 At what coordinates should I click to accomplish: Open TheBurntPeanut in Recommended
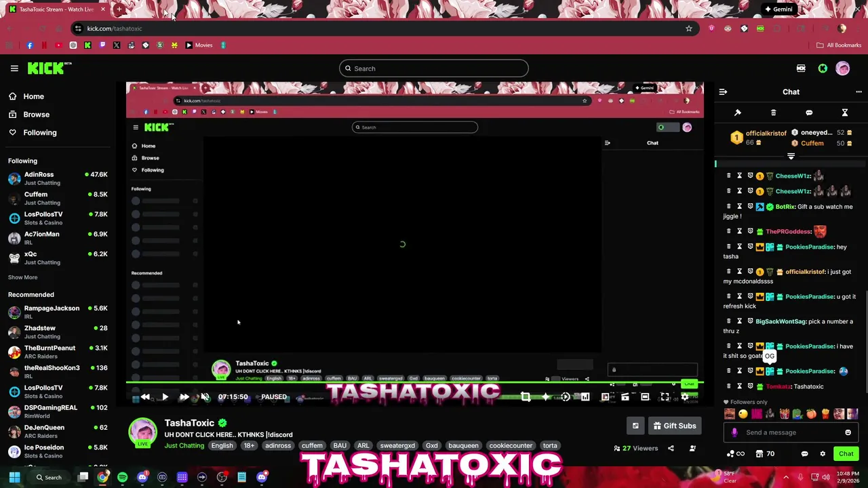58,352
